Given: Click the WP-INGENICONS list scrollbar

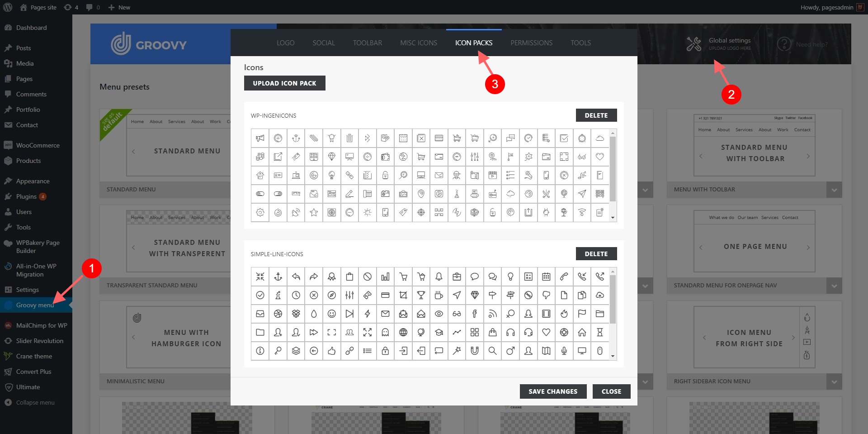Looking at the screenshot, I should point(613,169).
